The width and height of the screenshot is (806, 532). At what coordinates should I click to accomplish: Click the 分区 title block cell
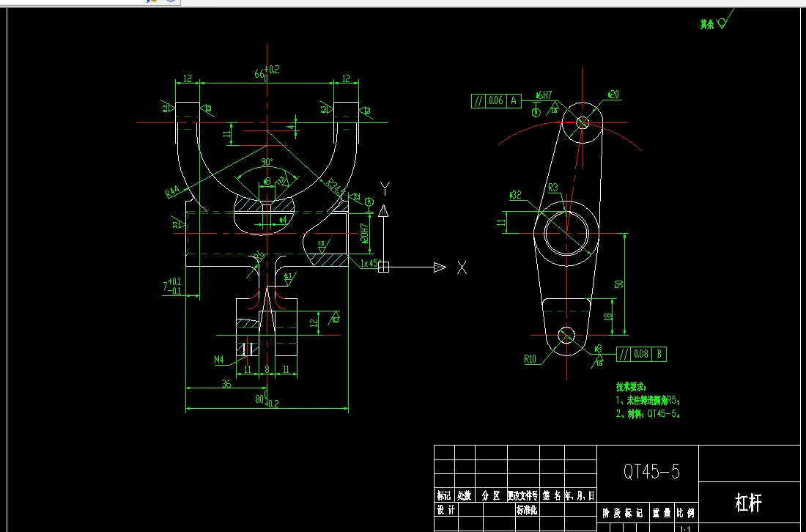pos(491,496)
